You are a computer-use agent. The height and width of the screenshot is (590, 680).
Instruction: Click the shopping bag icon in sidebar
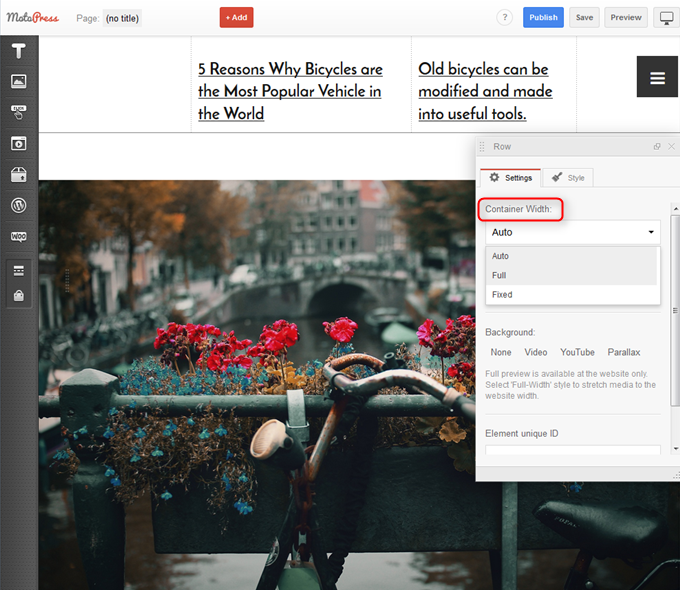click(x=19, y=296)
